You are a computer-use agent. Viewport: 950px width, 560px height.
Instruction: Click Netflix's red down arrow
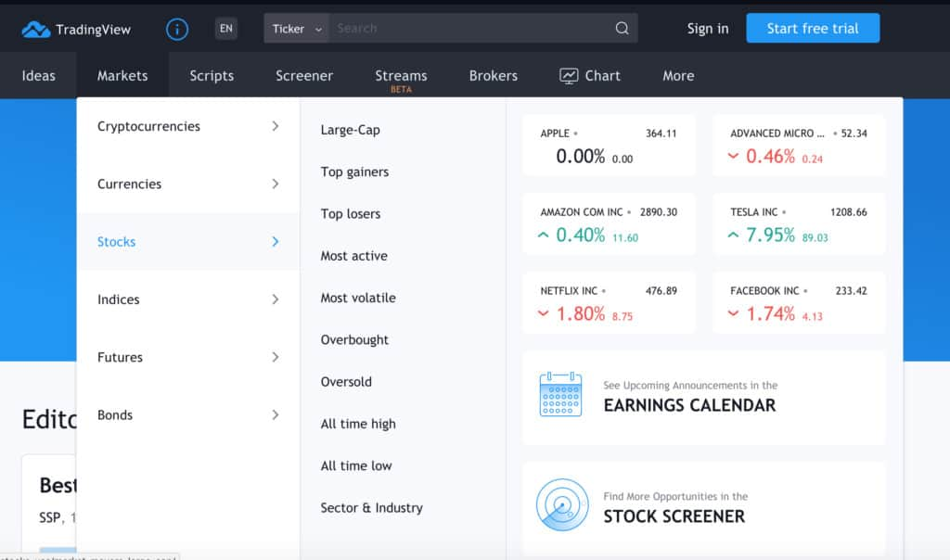click(x=543, y=313)
